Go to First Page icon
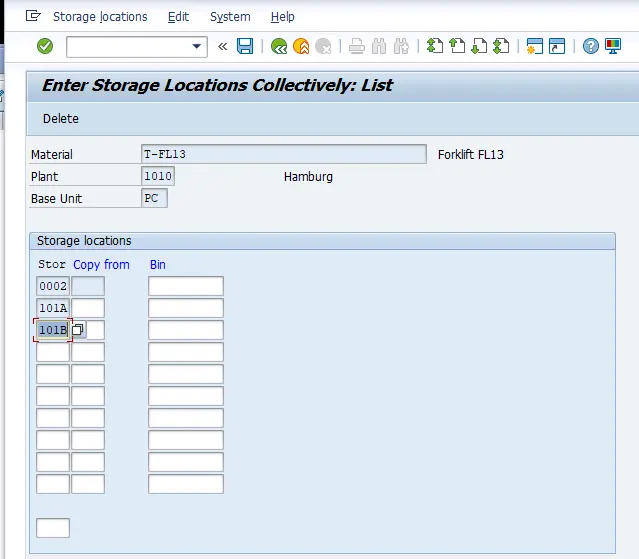This screenshot has height=559, width=639. tap(434, 46)
